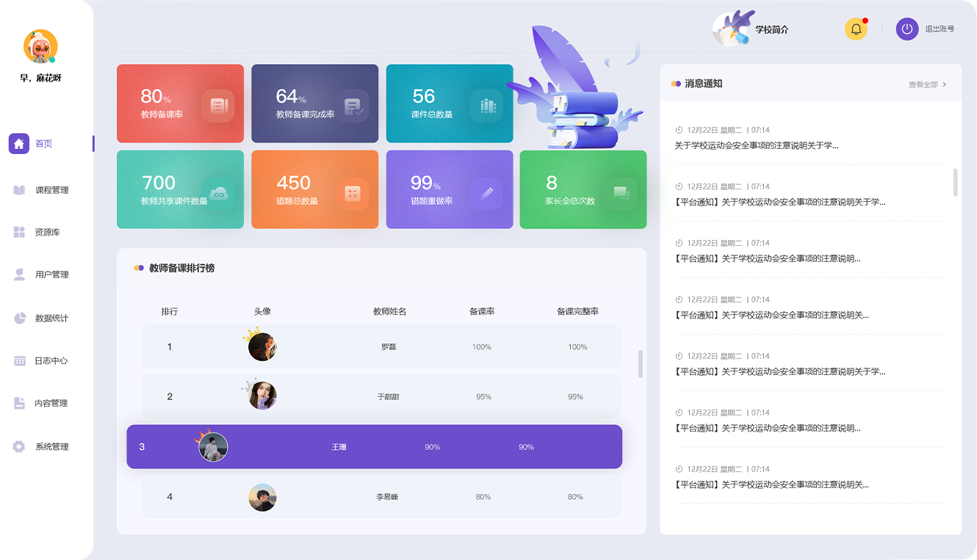Viewport: 977px width, 560px height.
Task: Click the book icon for 课程管理
Action: tap(19, 190)
